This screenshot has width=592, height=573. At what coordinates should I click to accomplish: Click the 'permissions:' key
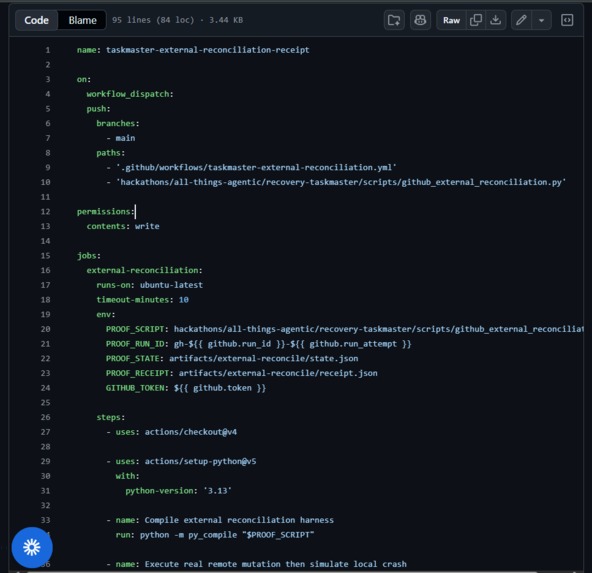click(106, 211)
